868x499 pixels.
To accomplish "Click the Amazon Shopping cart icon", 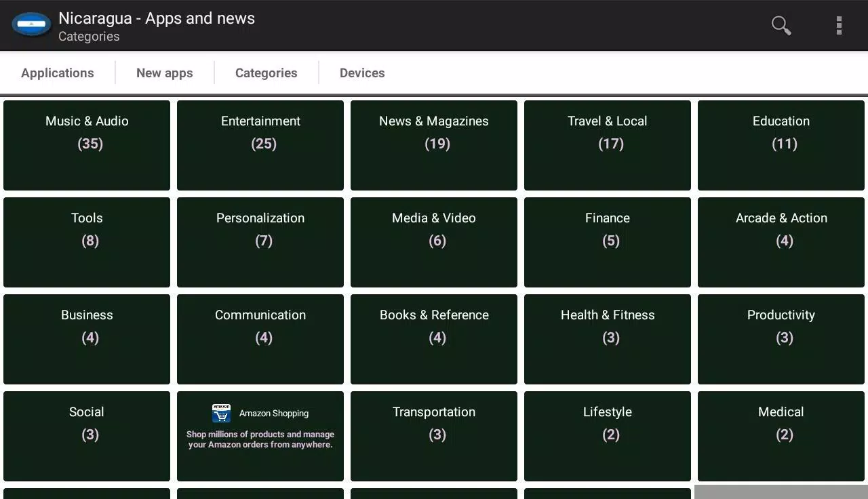I will pyautogui.click(x=221, y=413).
